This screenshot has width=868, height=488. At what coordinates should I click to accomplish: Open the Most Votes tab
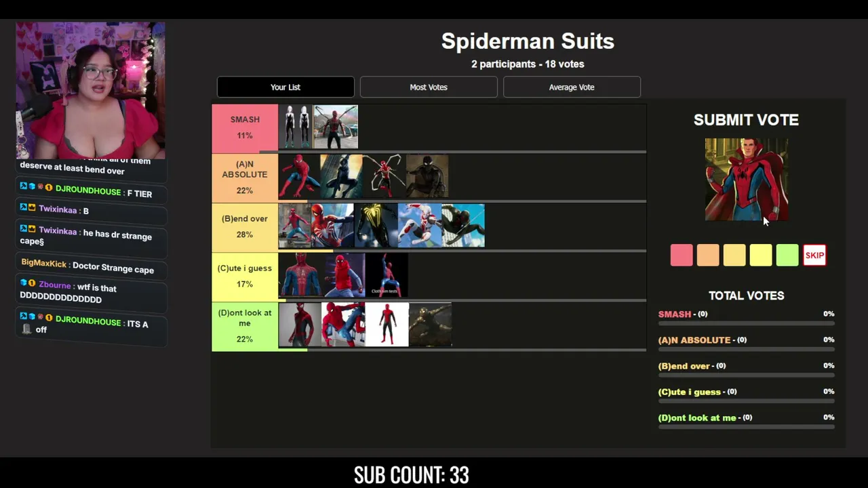click(429, 87)
